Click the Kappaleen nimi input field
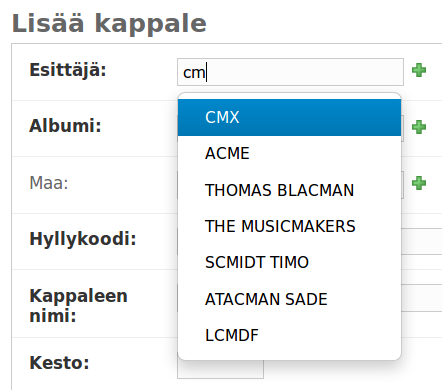The height and width of the screenshot is (390, 442). [421, 298]
